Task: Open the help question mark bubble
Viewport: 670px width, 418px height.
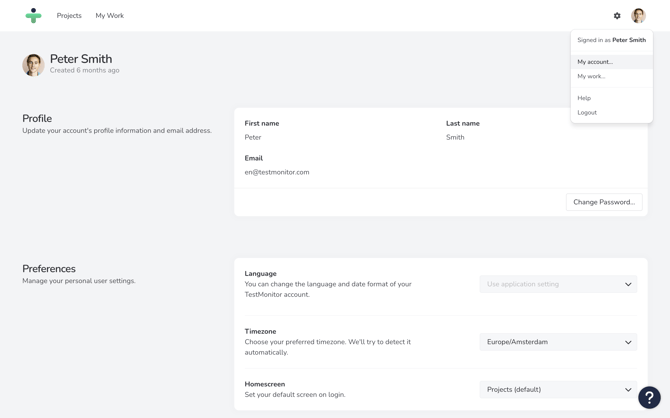Action: [x=649, y=397]
